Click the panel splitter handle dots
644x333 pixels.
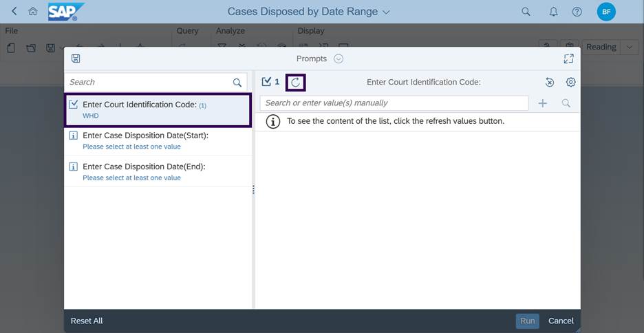point(253,190)
